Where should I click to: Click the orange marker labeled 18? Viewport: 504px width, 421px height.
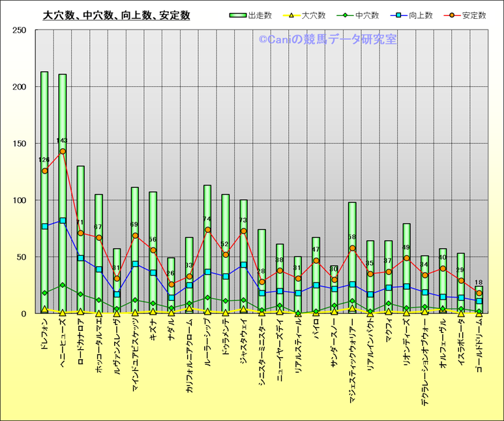(x=479, y=294)
